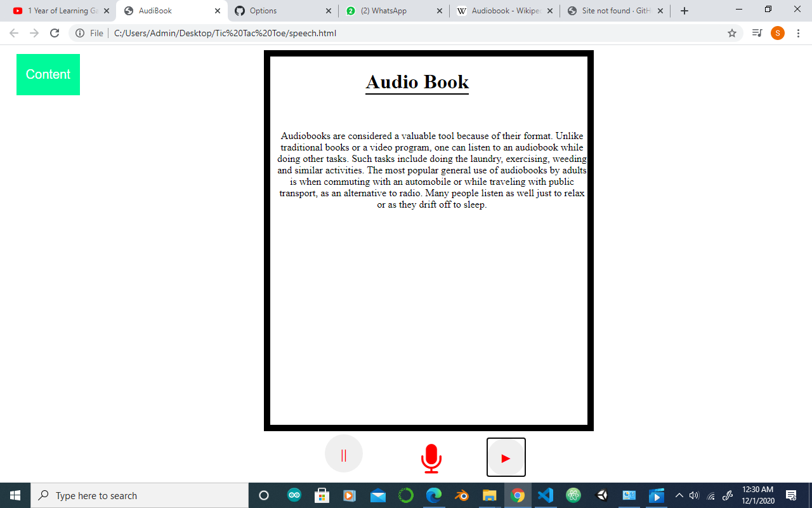The height and width of the screenshot is (508, 812).
Task: Open the taskbar clock showing 12:30 AM
Action: pyautogui.click(x=758, y=495)
